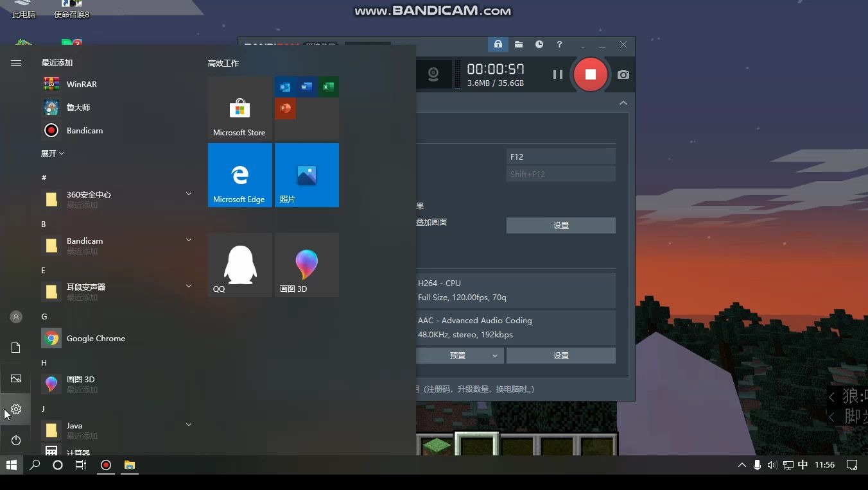Show hidden system tray icons
The height and width of the screenshot is (490, 868).
(x=742, y=465)
